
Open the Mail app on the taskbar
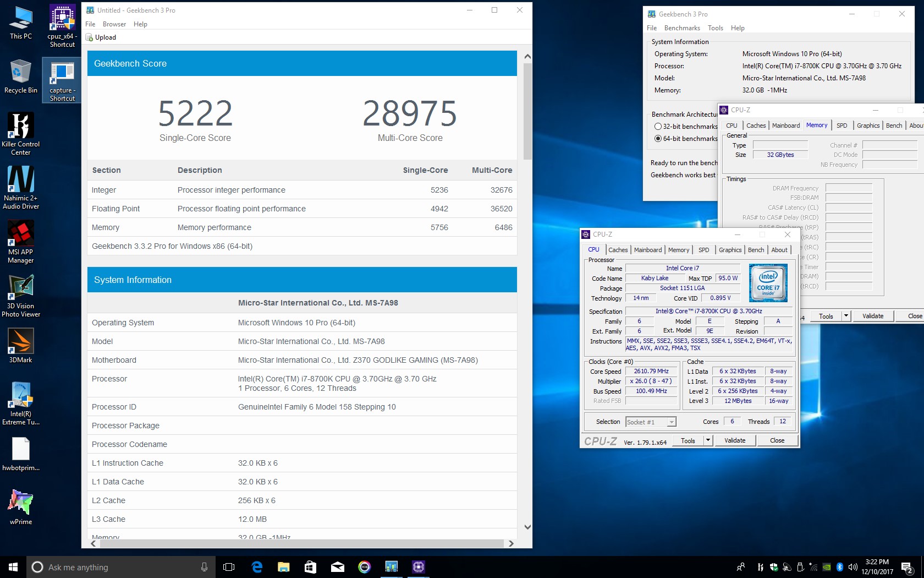click(x=337, y=567)
